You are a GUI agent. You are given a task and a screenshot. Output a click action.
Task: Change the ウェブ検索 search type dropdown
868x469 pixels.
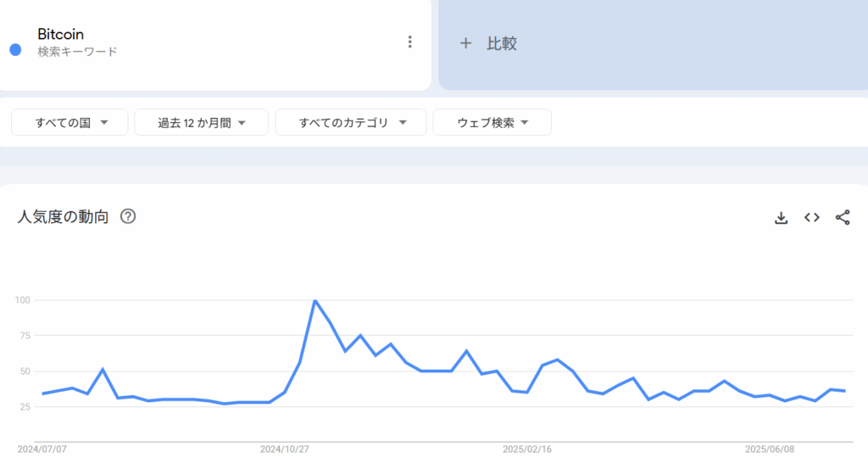click(x=492, y=122)
